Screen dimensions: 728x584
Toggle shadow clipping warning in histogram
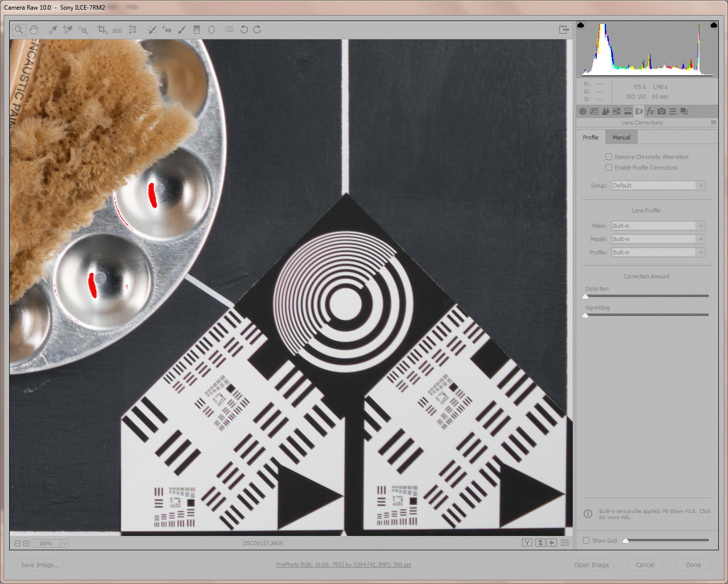(x=581, y=25)
